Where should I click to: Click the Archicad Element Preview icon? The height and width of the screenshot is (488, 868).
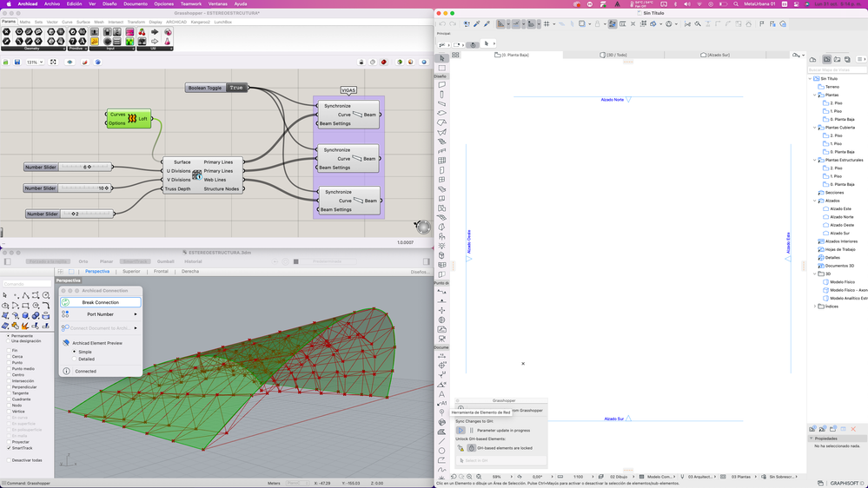pyautogui.click(x=66, y=343)
